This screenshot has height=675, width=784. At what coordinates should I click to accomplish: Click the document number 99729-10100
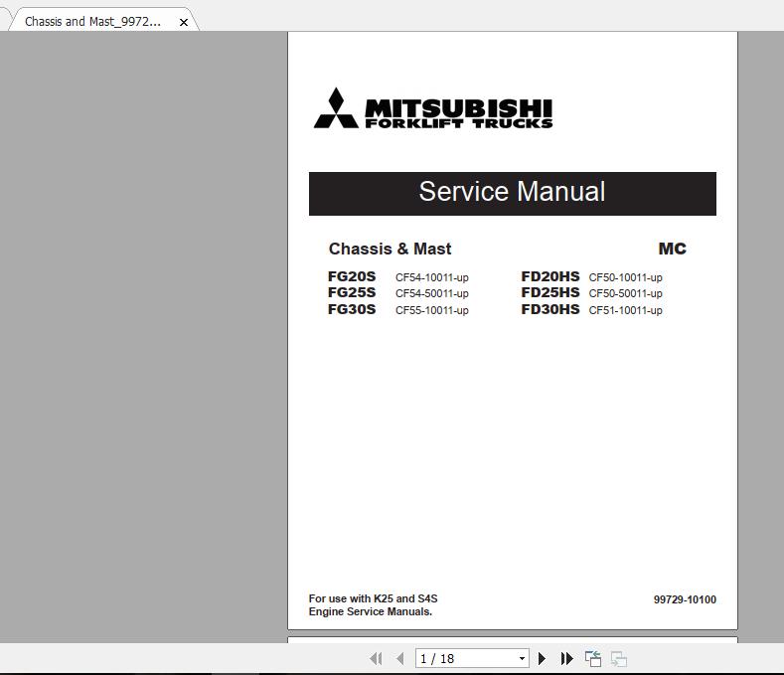tap(685, 599)
